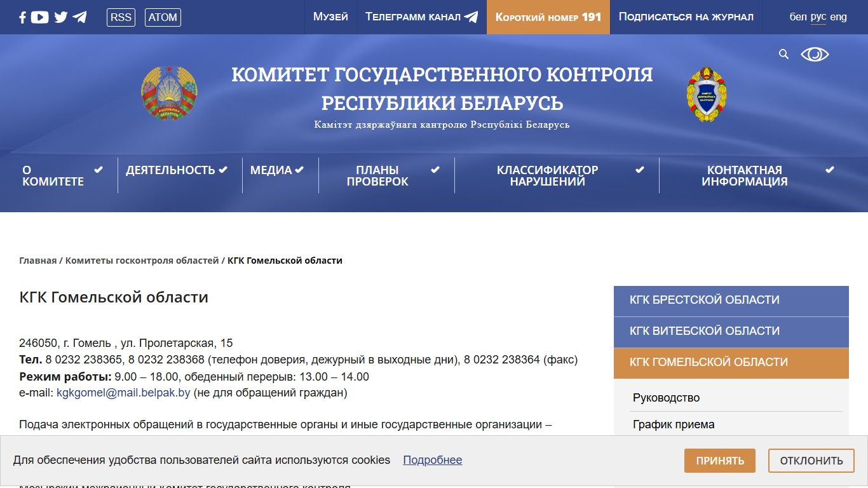This screenshot has height=488, width=868.
Task: Click the State Control Committee emblem
Action: tap(707, 95)
